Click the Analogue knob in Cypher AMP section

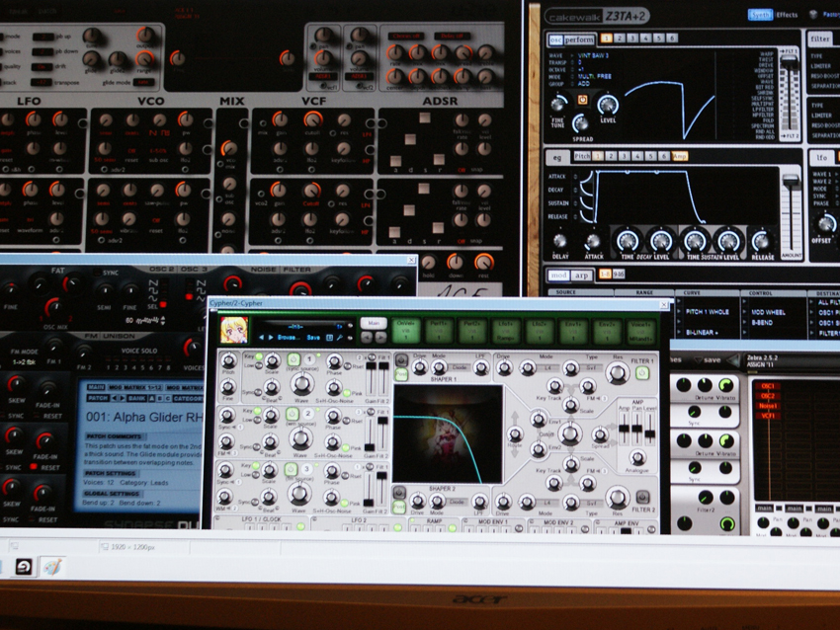point(637,457)
